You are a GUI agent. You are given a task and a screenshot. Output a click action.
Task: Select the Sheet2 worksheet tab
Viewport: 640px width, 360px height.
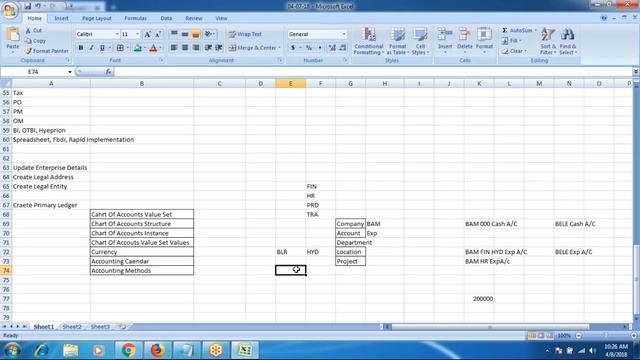tap(72, 327)
